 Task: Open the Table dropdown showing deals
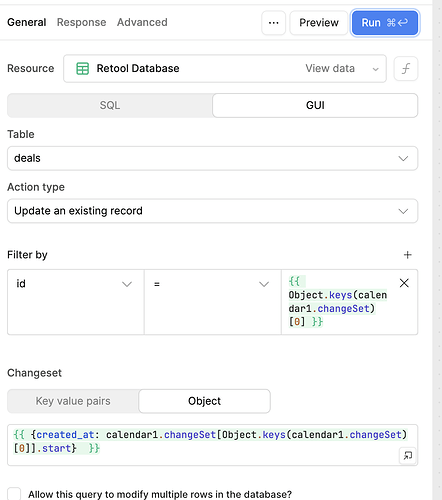click(x=212, y=158)
